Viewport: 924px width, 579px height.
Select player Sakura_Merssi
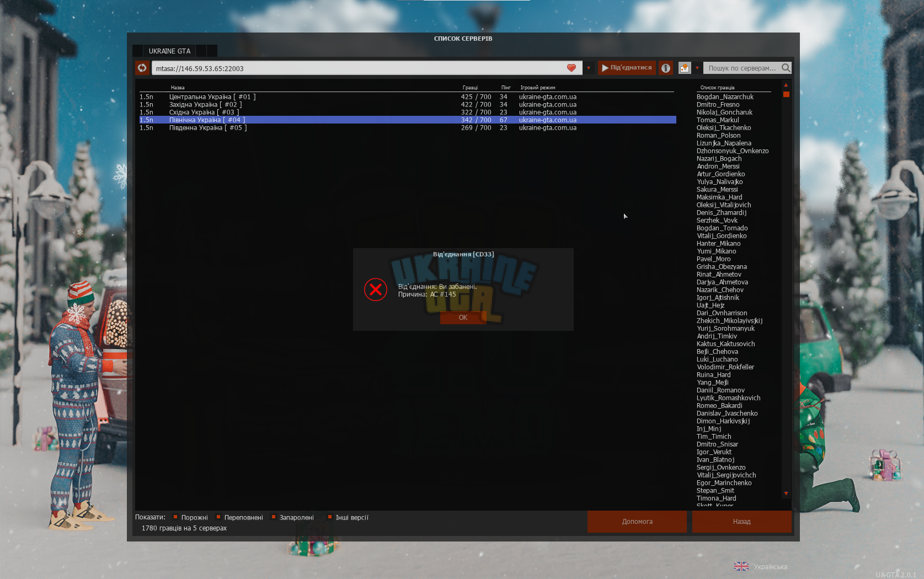point(717,190)
